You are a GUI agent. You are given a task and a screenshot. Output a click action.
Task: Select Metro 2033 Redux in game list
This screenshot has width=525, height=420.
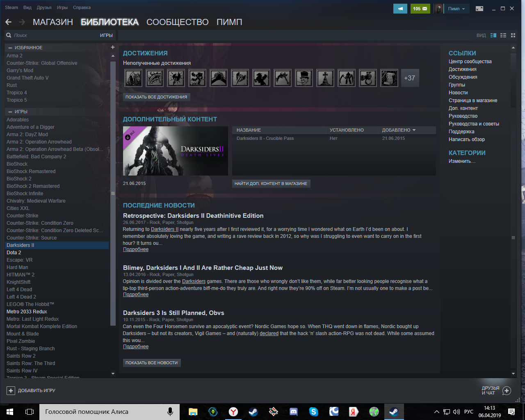click(57, 312)
